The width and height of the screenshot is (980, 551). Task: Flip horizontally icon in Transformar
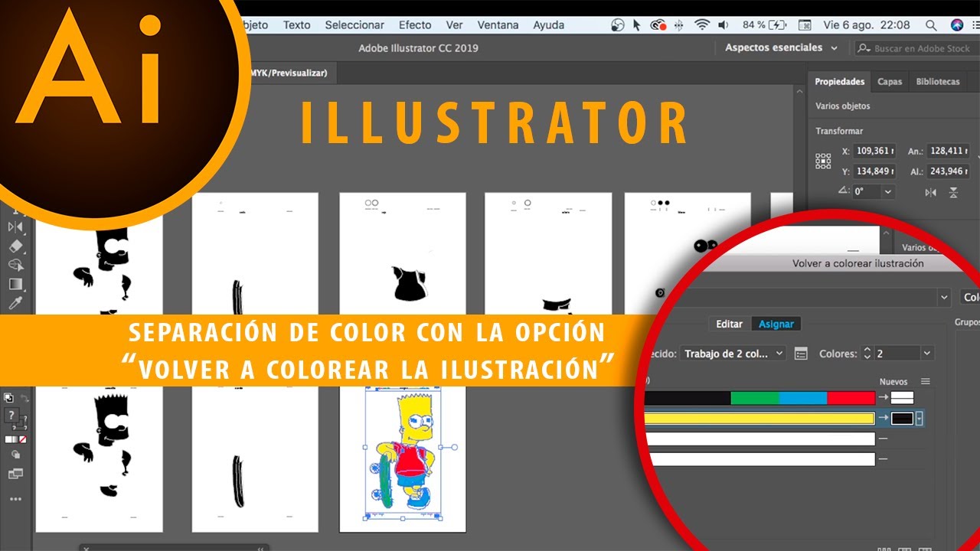[930, 192]
